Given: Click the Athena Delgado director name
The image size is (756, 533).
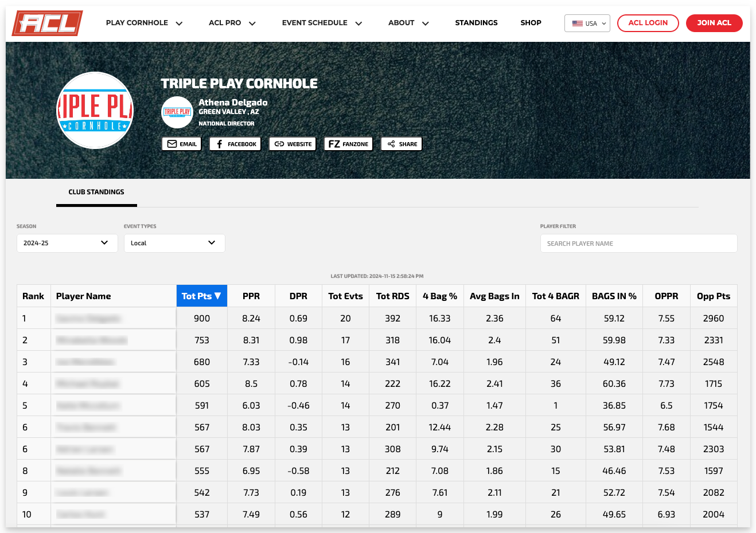Looking at the screenshot, I should [233, 103].
